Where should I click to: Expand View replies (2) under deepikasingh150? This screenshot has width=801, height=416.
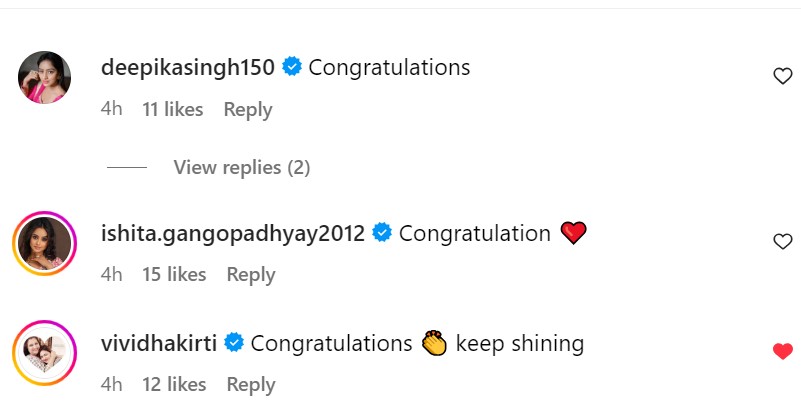[x=241, y=168]
